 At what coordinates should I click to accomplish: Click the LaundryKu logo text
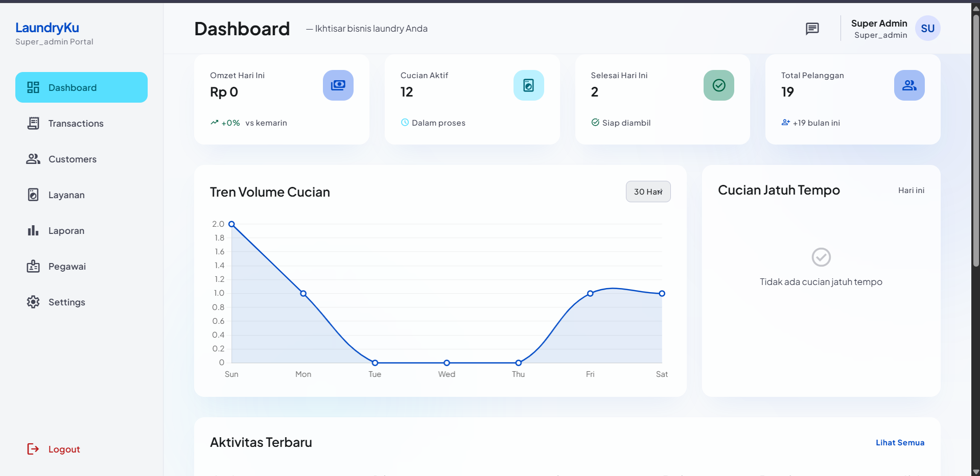[47, 28]
